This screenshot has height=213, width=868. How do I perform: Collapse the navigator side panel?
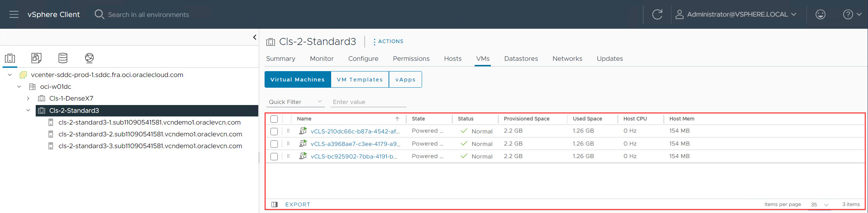click(x=255, y=37)
